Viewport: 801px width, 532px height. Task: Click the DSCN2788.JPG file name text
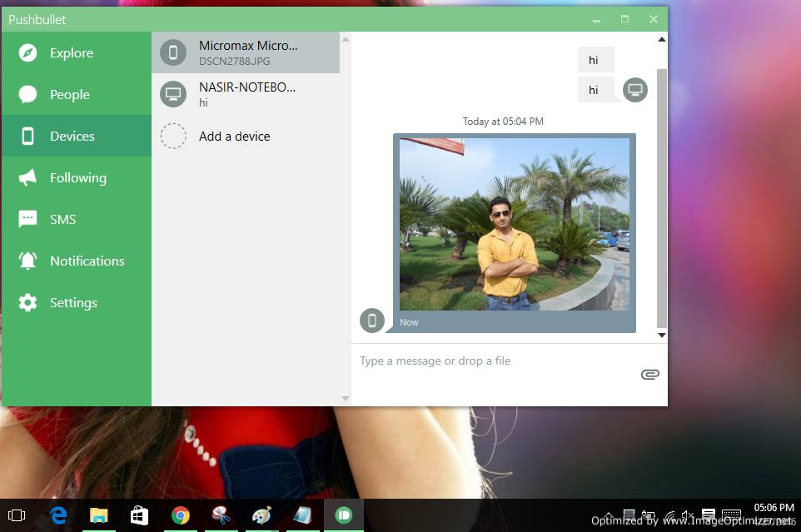[x=235, y=62]
